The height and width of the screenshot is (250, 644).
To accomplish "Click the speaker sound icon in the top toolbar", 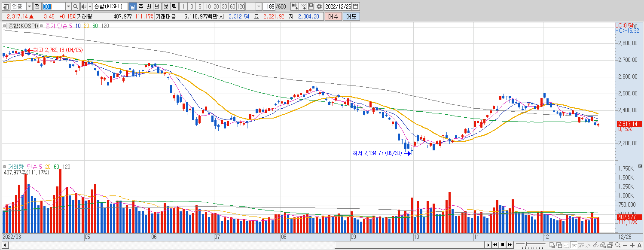I will 84,6.
